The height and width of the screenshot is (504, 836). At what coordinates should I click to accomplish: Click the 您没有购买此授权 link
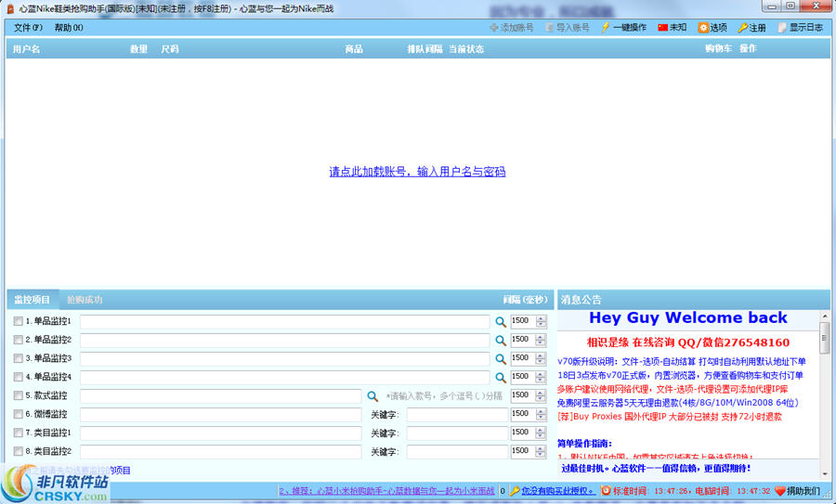click(557, 491)
